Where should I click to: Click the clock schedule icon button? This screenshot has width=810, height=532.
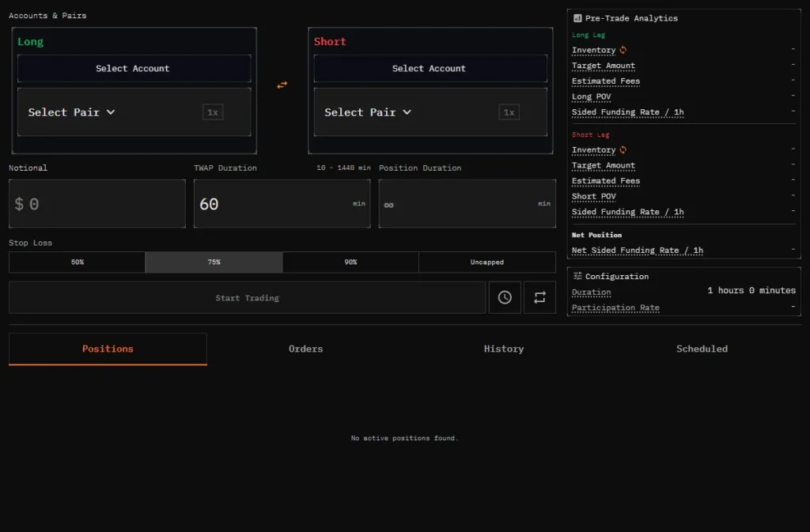pyautogui.click(x=505, y=298)
